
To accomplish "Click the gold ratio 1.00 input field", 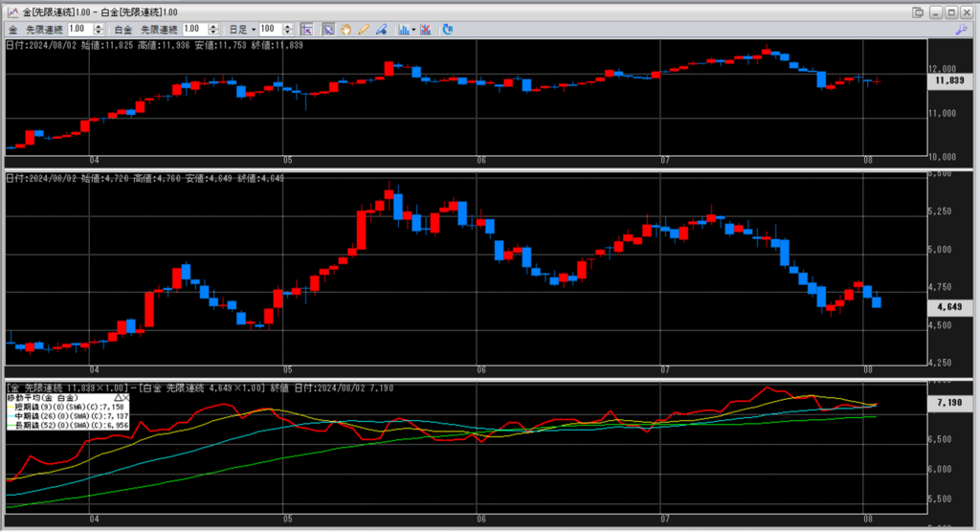I will (78, 30).
